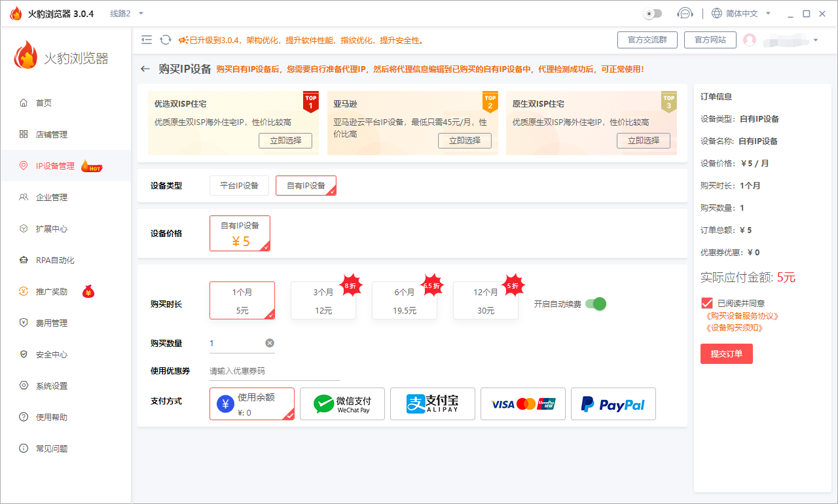Click the user avatar icon
838x504 pixels.
750,40
